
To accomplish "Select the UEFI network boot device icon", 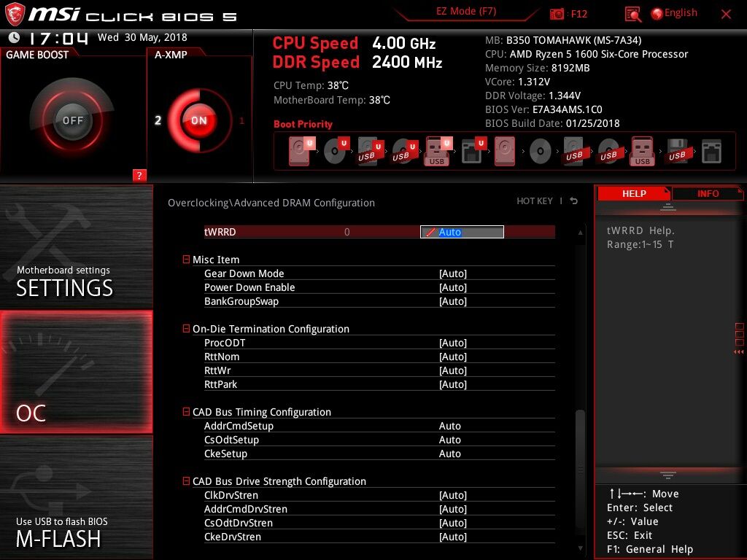I will [473, 152].
